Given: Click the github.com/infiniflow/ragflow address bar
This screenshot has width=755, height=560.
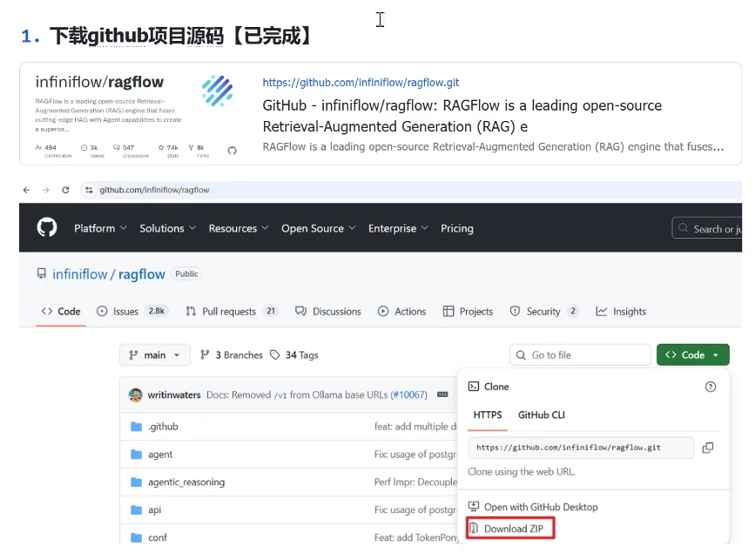Looking at the screenshot, I should click(x=410, y=190).
